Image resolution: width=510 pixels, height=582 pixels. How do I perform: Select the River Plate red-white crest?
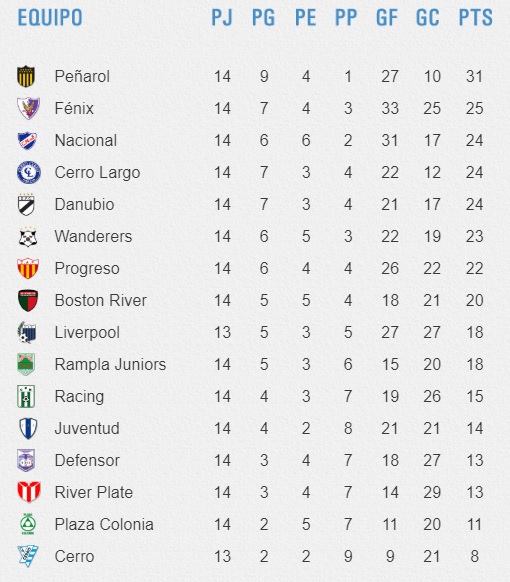pyautogui.click(x=29, y=492)
